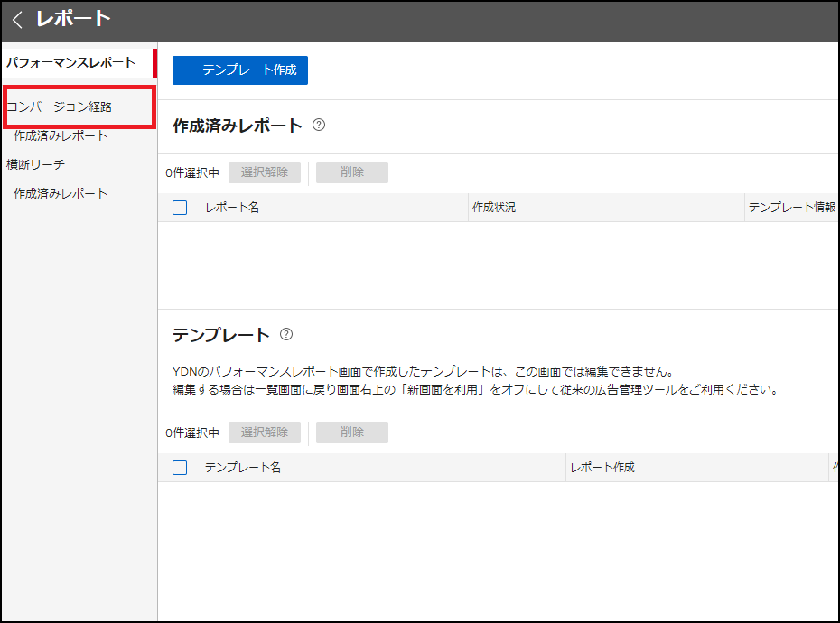
Task: Click the テンプレート名 column header
Action: tap(243, 467)
